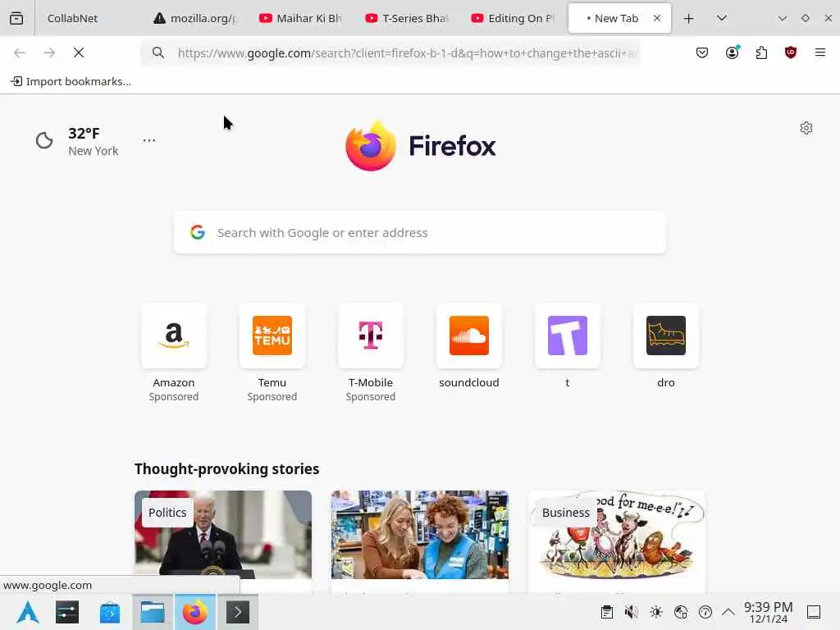Open the Firefox hamburger menu
Viewport: 840px width, 630px height.
[820, 52]
